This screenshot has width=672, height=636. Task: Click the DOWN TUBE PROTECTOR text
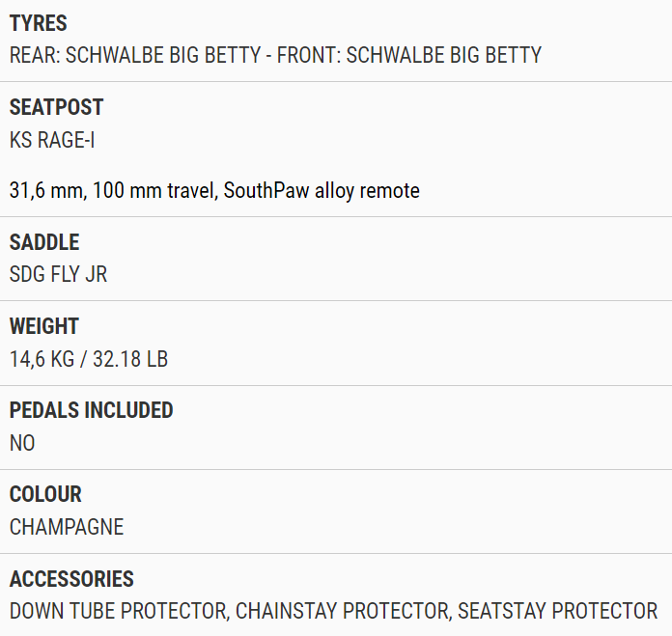118,611
